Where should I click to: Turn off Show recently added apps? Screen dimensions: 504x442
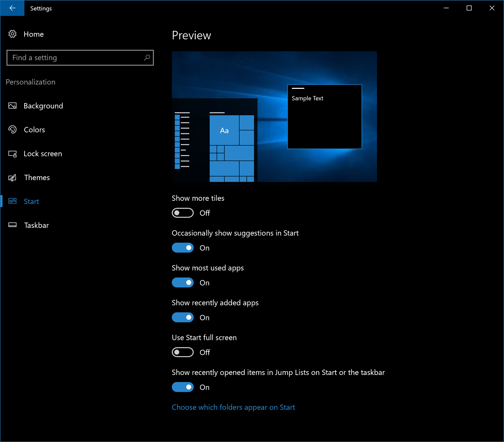183,317
